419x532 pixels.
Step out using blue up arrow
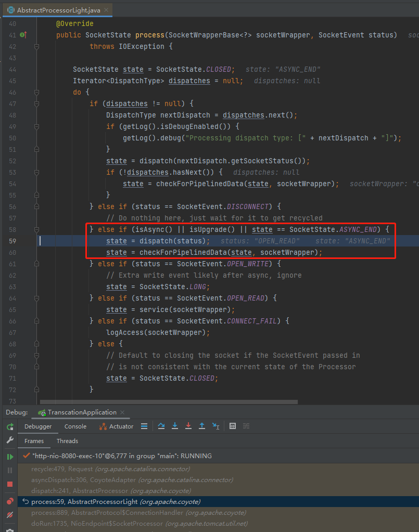pyautogui.click(x=202, y=426)
